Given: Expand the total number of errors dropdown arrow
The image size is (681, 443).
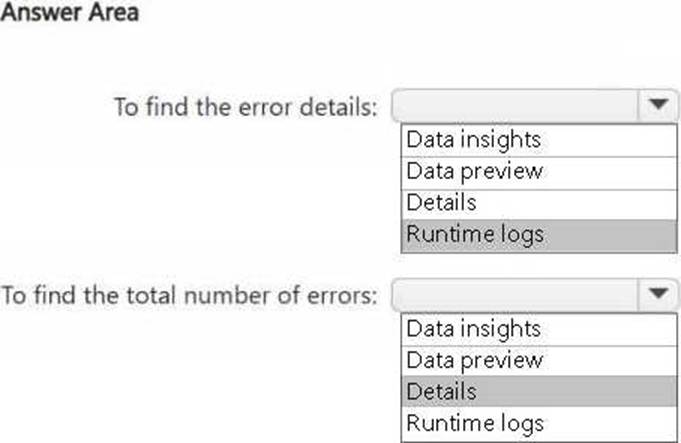Looking at the screenshot, I should click(658, 294).
